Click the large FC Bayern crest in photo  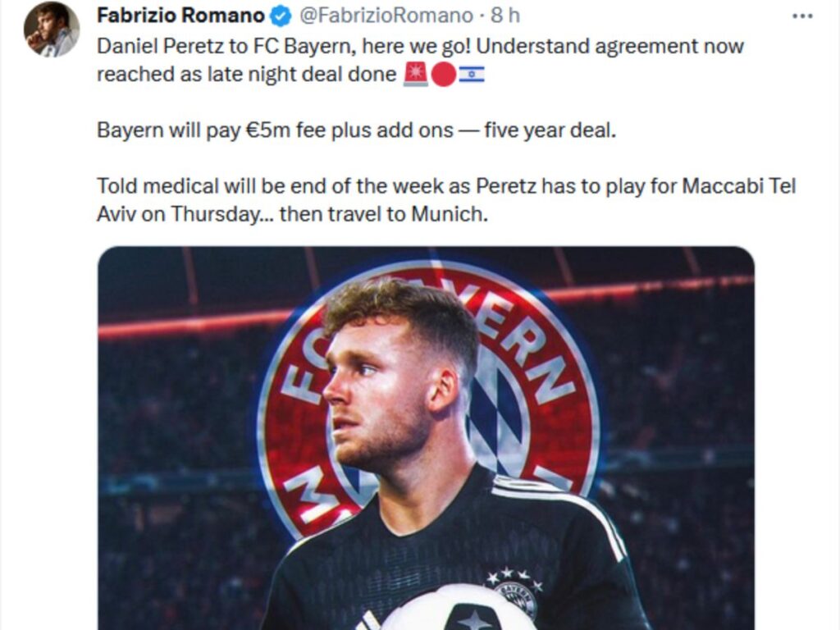click(428, 402)
